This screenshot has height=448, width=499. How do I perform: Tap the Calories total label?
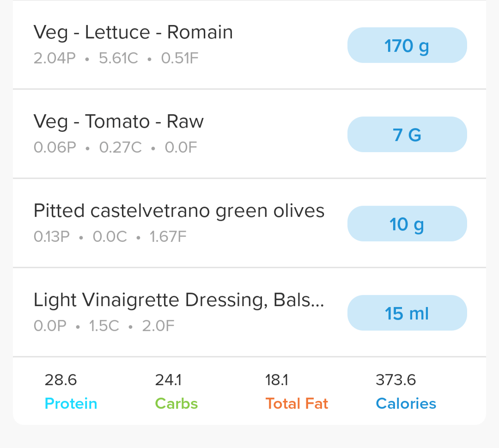[406, 404]
